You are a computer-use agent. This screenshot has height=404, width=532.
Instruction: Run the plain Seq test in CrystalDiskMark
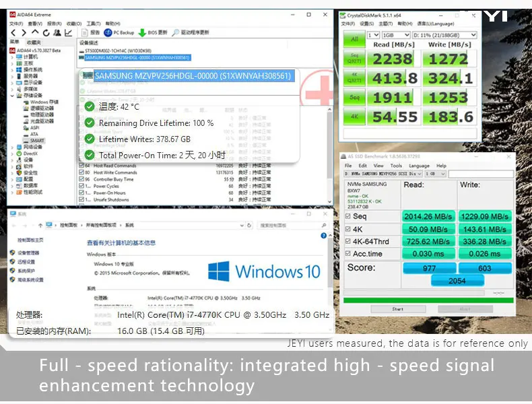(354, 98)
